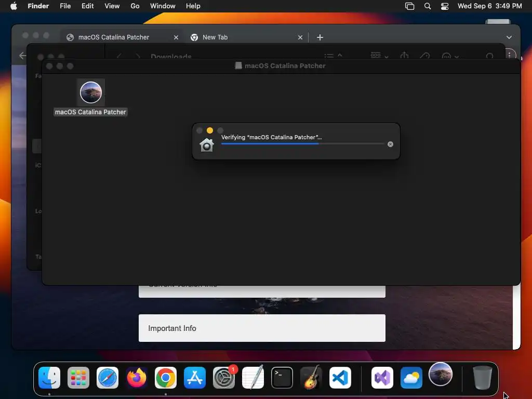The width and height of the screenshot is (532, 399).
Task: Open the Weather app from the Dock
Action: [411, 377]
